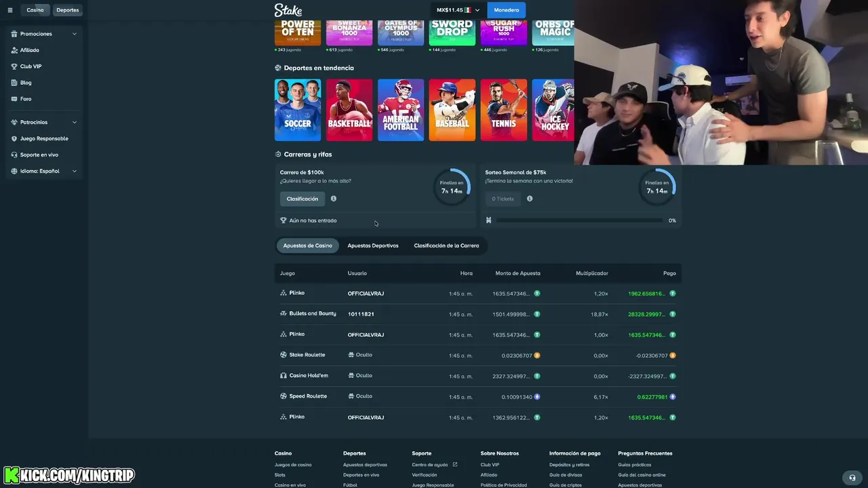Click the Clasificación button

coord(302,199)
